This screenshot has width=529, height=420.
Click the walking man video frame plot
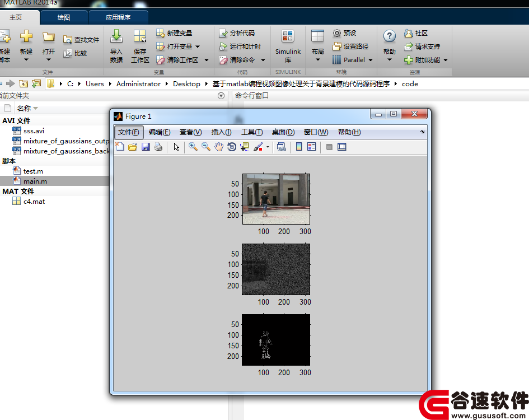pyautogui.click(x=276, y=199)
